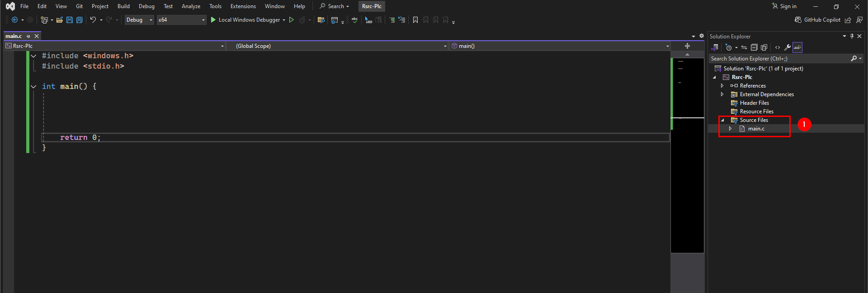Click the Find in Files folder icon
The height and width of the screenshot is (293, 868).
coord(321,20)
